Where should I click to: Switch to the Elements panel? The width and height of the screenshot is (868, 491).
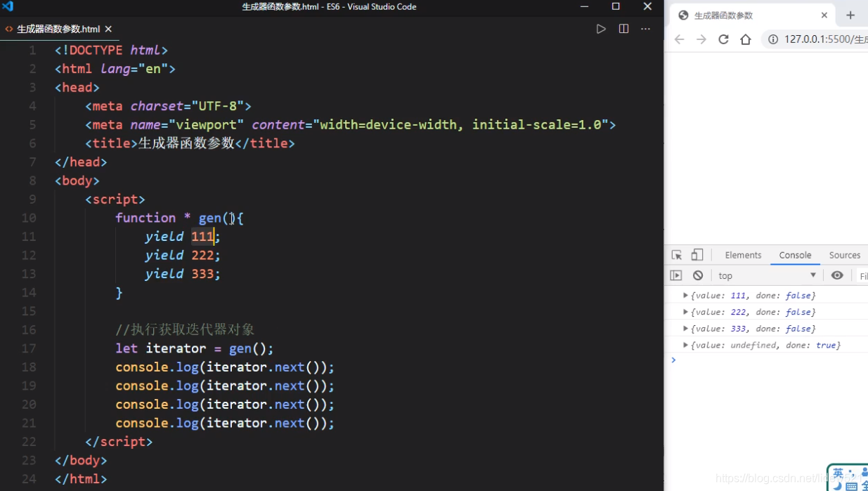[743, 255]
